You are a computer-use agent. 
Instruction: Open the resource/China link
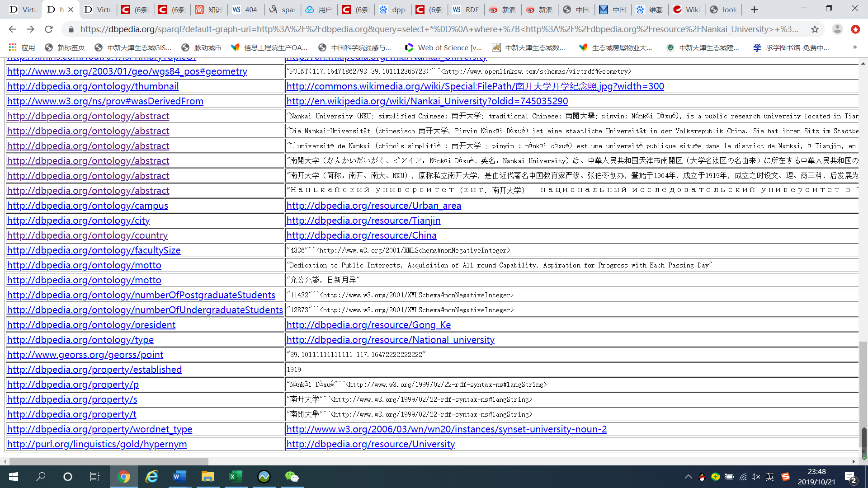coord(362,235)
